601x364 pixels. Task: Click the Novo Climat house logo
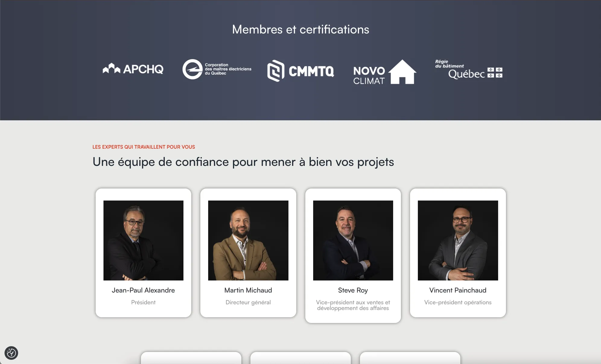coord(385,72)
